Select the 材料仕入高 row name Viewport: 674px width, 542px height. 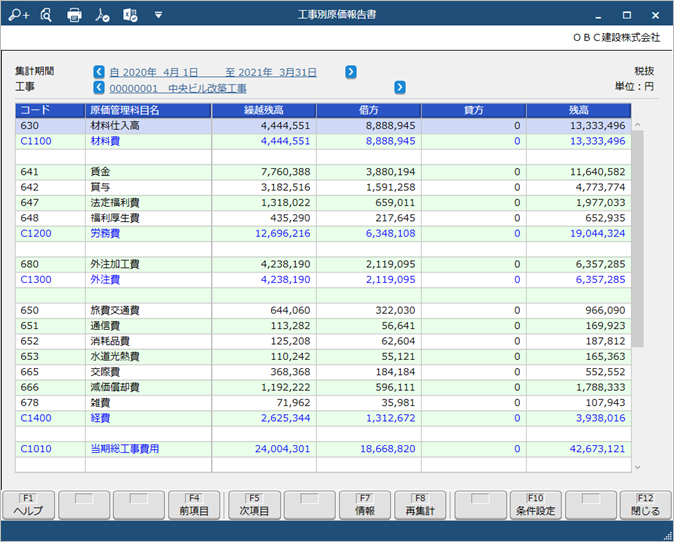point(115,126)
